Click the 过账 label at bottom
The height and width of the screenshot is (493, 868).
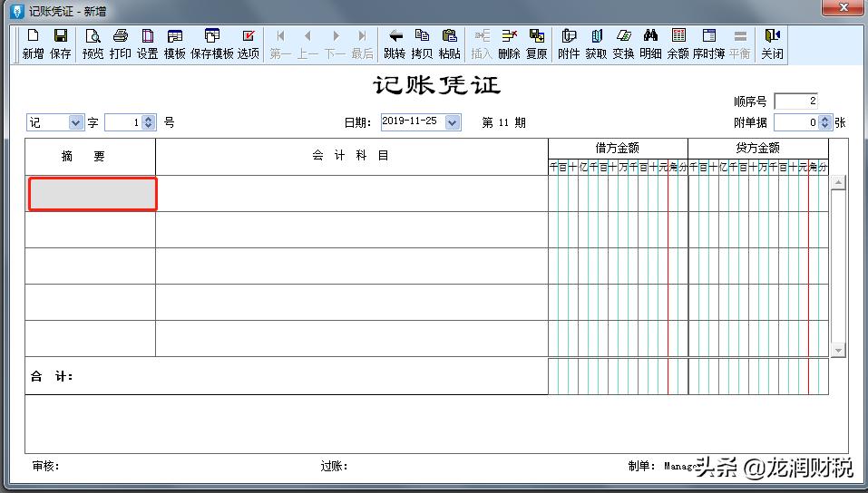334,466
